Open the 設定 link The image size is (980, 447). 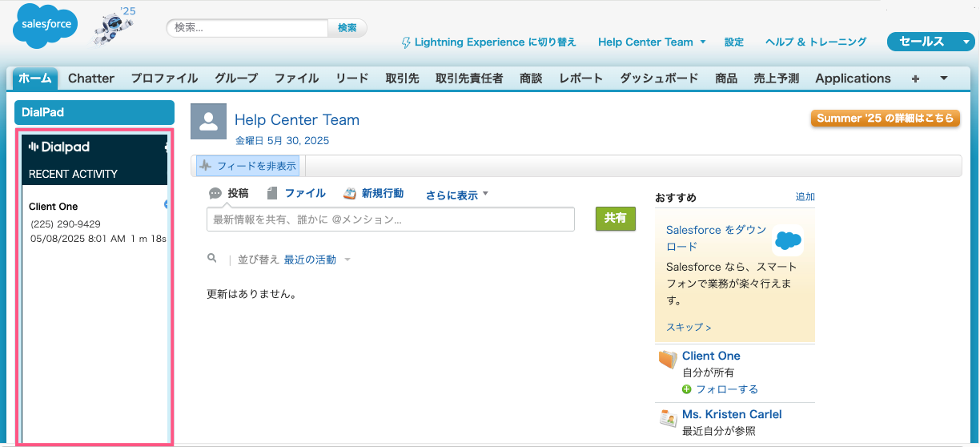click(734, 42)
